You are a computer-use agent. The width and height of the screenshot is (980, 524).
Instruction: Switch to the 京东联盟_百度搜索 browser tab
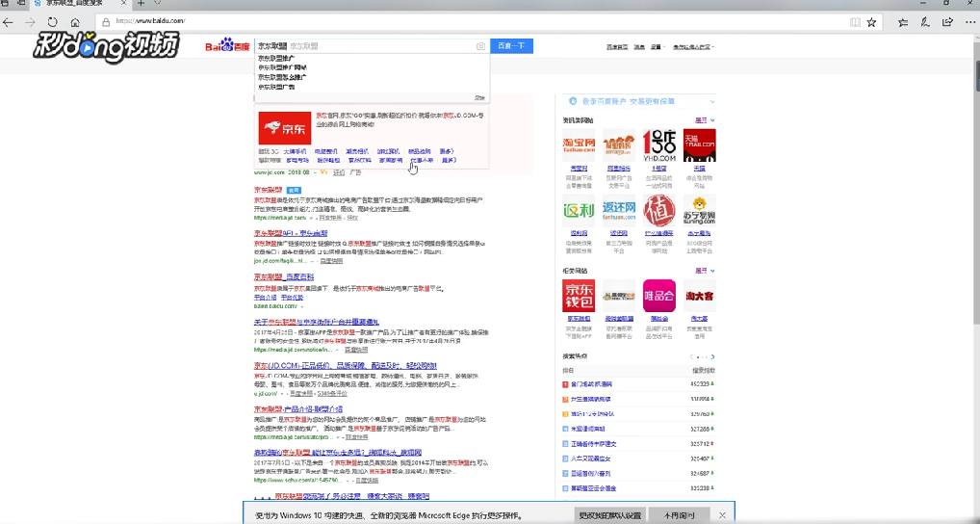79,4
